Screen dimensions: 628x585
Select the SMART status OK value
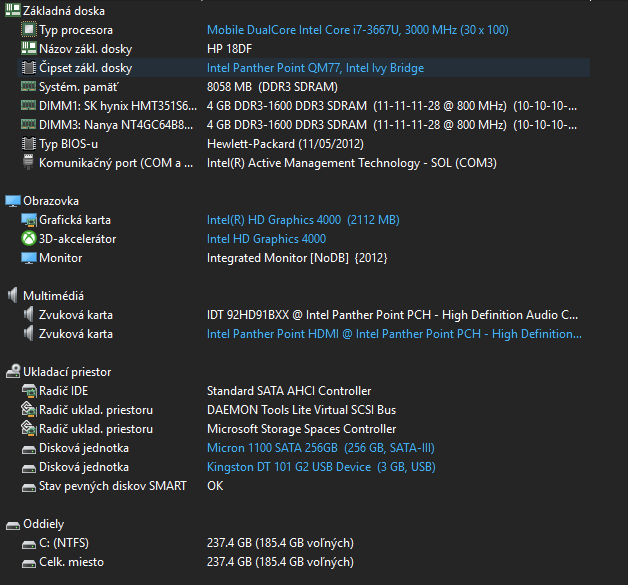pyautogui.click(x=215, y=486)
